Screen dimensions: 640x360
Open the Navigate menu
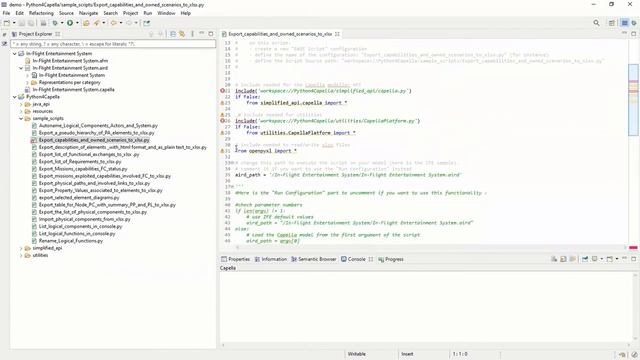coord(88,13)
